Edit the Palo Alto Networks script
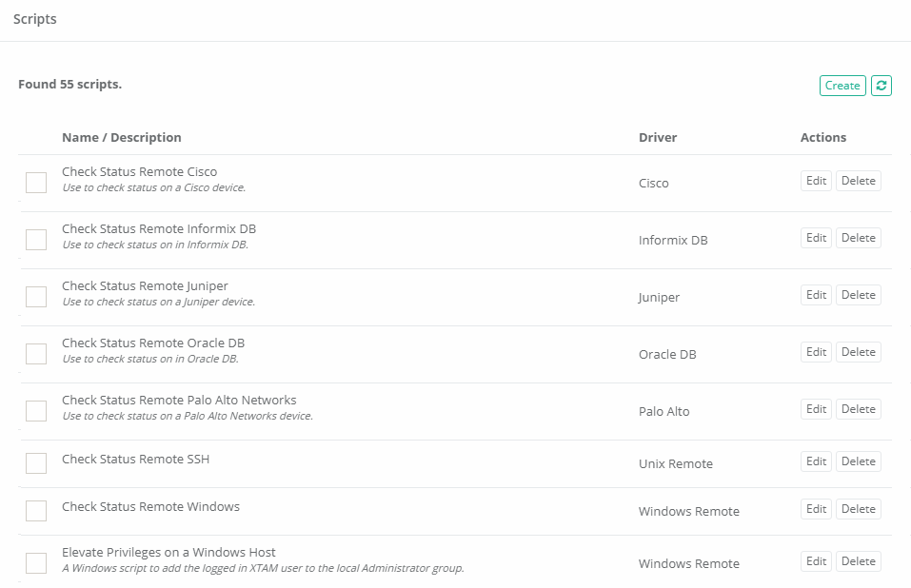Screen dimensions: 911x588 [816, 409]
